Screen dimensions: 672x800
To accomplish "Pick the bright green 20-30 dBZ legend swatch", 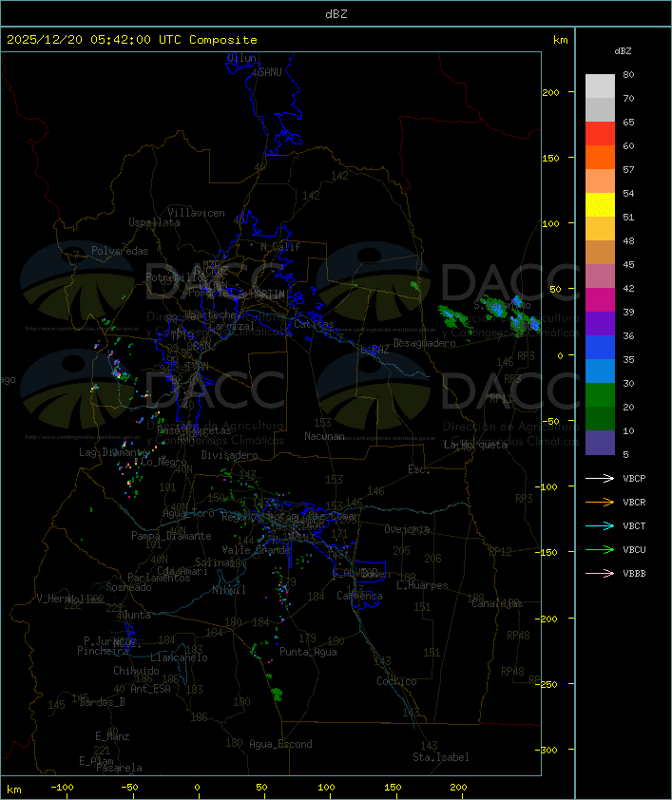I will click(600, 395).
